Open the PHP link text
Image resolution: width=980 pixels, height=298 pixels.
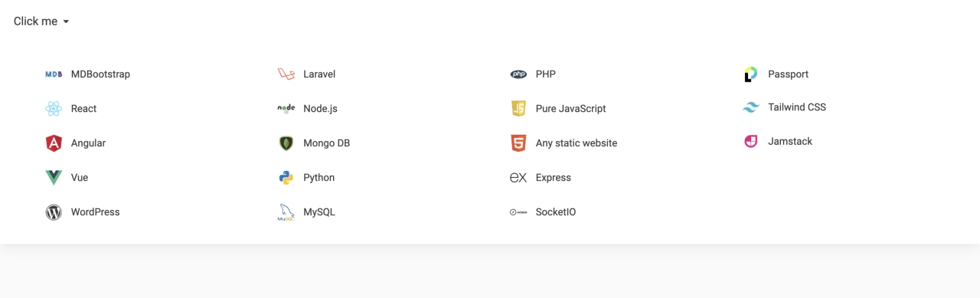pos(546,74)
